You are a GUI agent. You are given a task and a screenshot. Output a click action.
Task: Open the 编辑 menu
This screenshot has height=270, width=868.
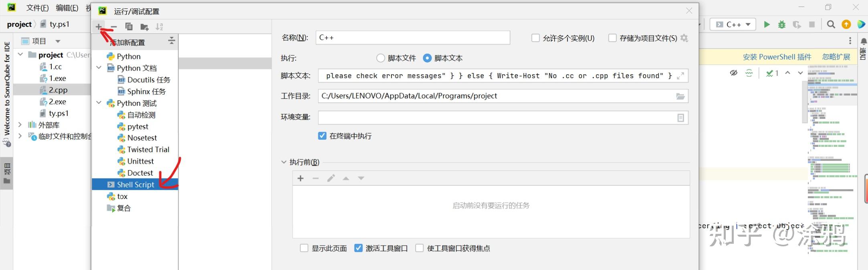pos(67,8)
